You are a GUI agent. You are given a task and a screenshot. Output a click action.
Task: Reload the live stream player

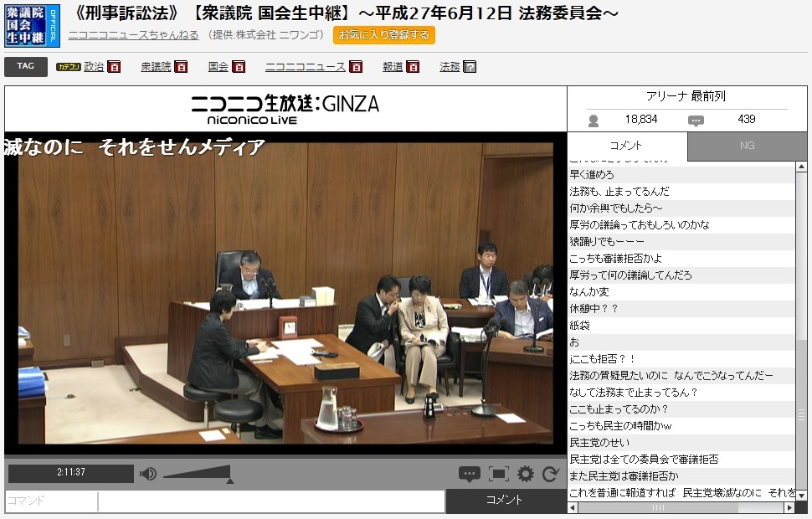point(550,474)
